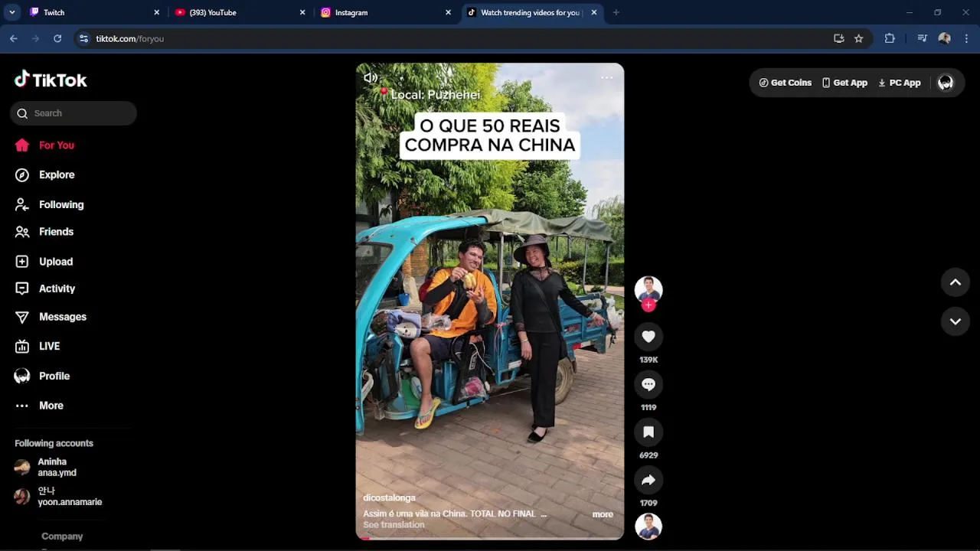Click the PC App download button
The image size is (980, 551).
coord(899,83)
